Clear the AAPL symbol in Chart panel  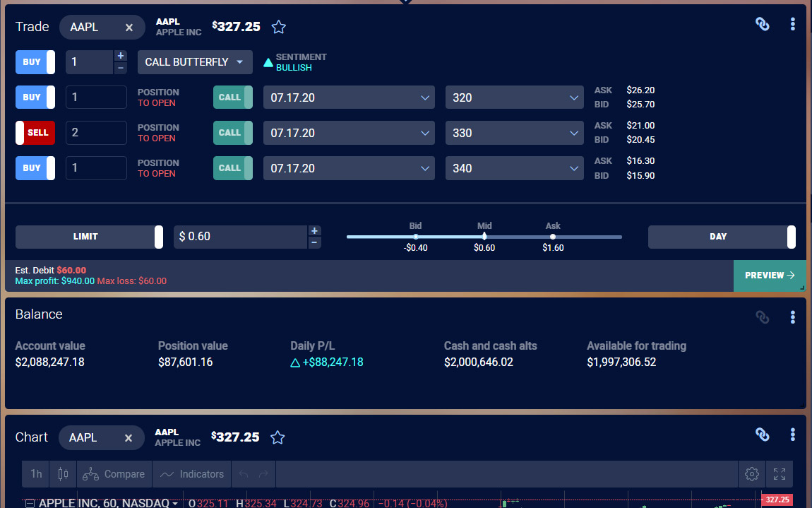[129, 438]
